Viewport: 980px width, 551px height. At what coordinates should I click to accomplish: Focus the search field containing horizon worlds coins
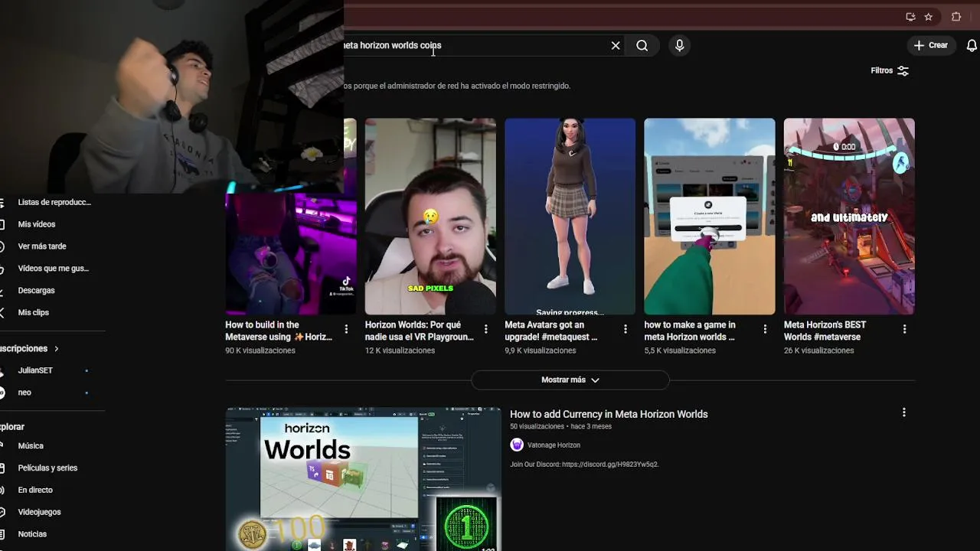pos(473,46)
